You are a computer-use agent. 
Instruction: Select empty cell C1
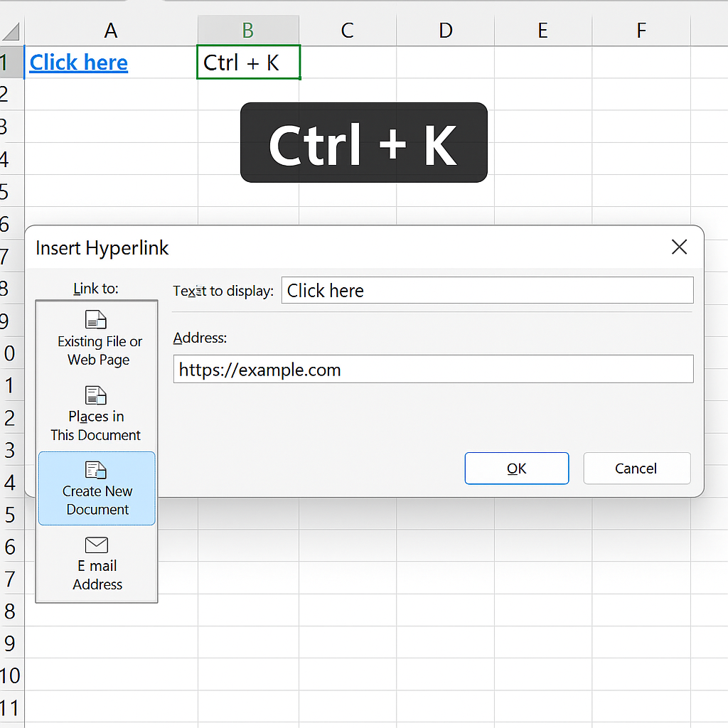(x=348, y=63)
